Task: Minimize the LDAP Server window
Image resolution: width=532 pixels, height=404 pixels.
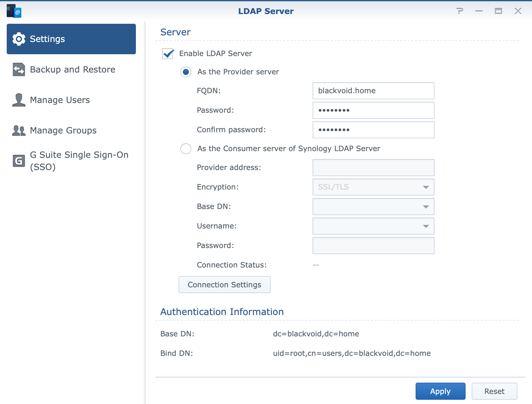Action: point(479,11)
